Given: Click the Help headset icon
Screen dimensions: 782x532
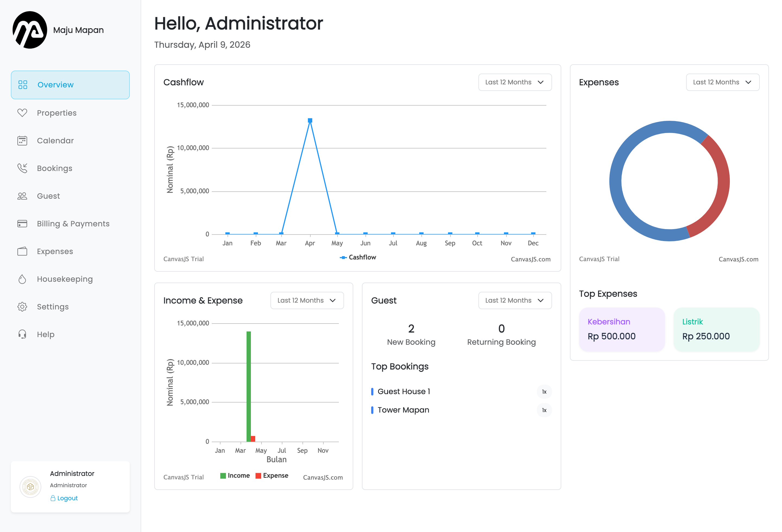Looking at the screenshot, I should pos(22,334).
